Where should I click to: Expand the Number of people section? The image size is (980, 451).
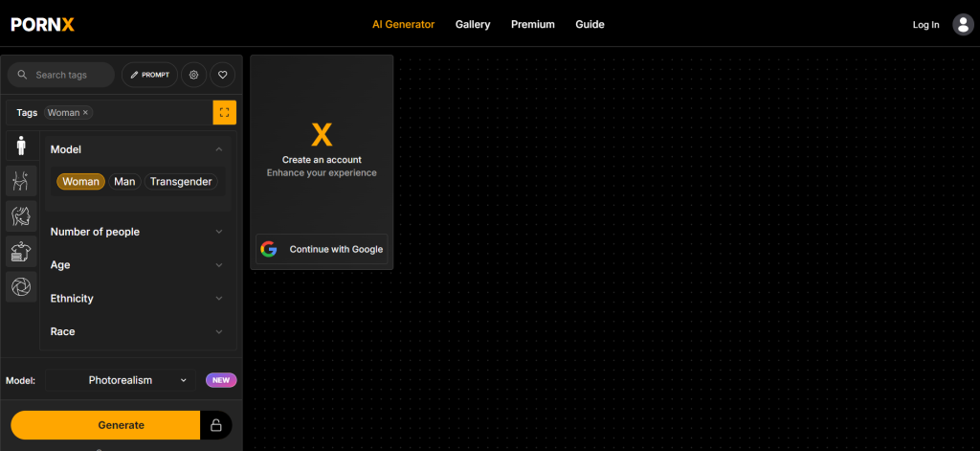(137, 232)
